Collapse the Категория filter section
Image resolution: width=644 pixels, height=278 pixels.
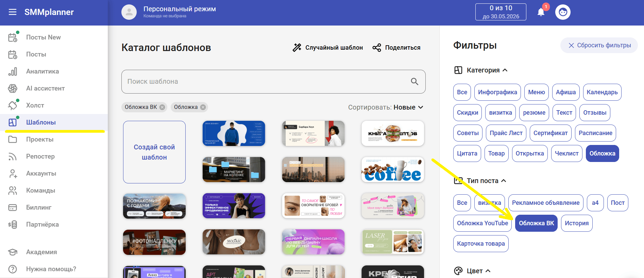(x=505, y=70)
